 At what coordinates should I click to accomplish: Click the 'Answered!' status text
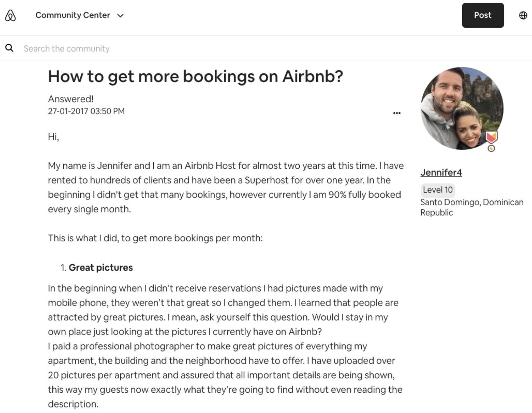coord(71,99)
